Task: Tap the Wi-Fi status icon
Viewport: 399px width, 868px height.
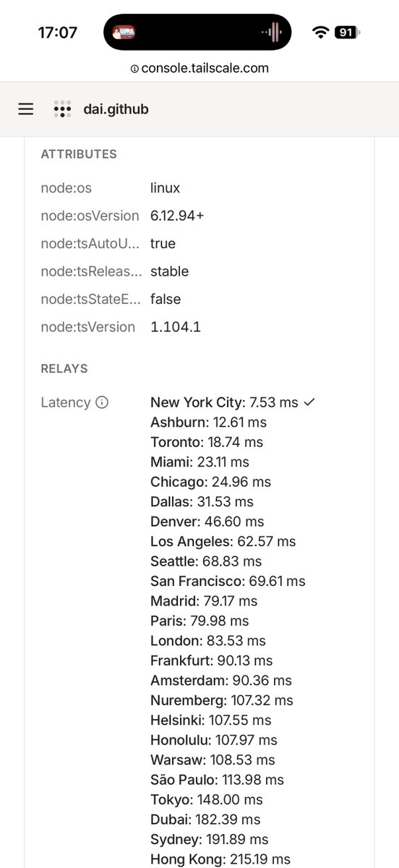Action: point(320,33)
